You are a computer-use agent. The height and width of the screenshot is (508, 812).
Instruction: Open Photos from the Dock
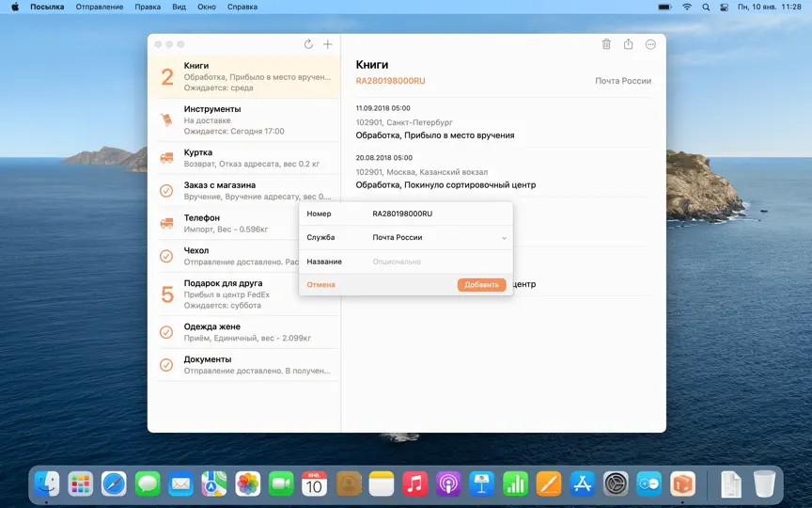pyautogui.click(x=247, y=484)
